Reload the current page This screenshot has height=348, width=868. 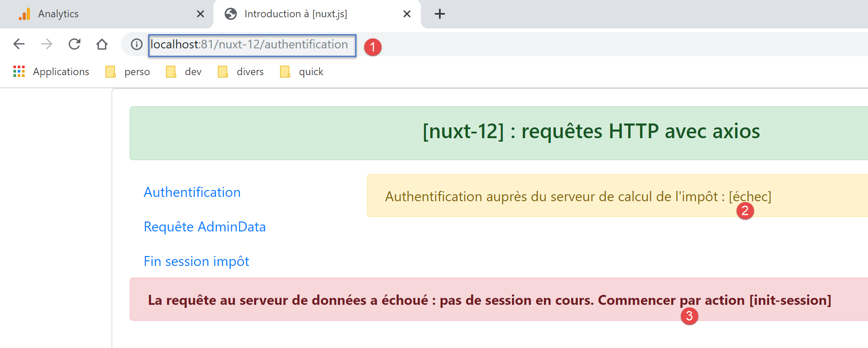pos(74,44)
